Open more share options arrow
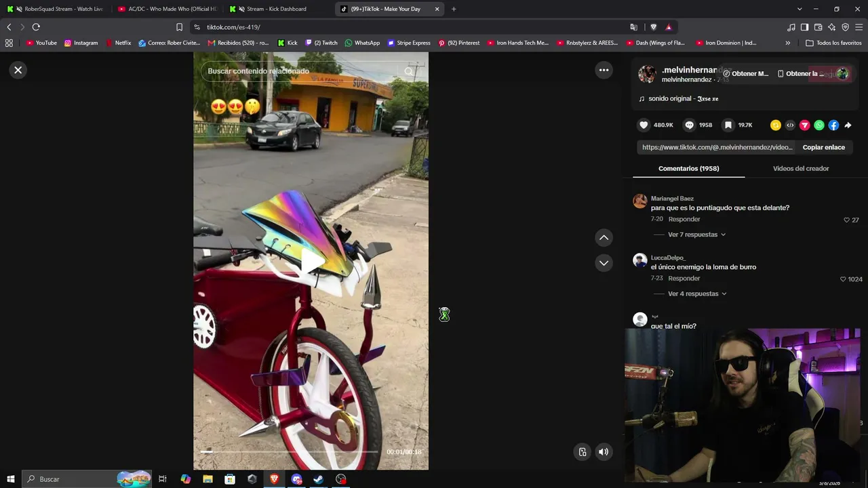 848,125
